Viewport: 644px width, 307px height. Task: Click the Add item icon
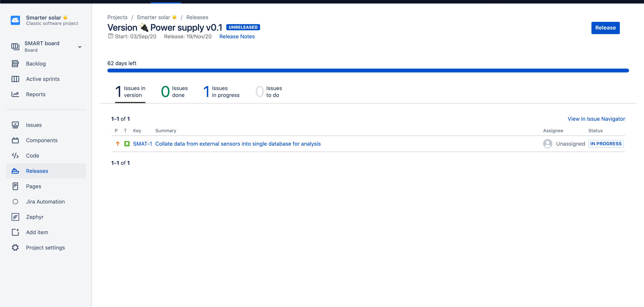click(x=15, y=232)
